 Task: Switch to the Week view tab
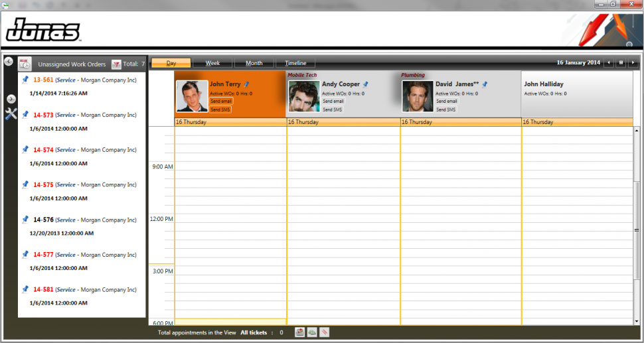pos(212,63)
